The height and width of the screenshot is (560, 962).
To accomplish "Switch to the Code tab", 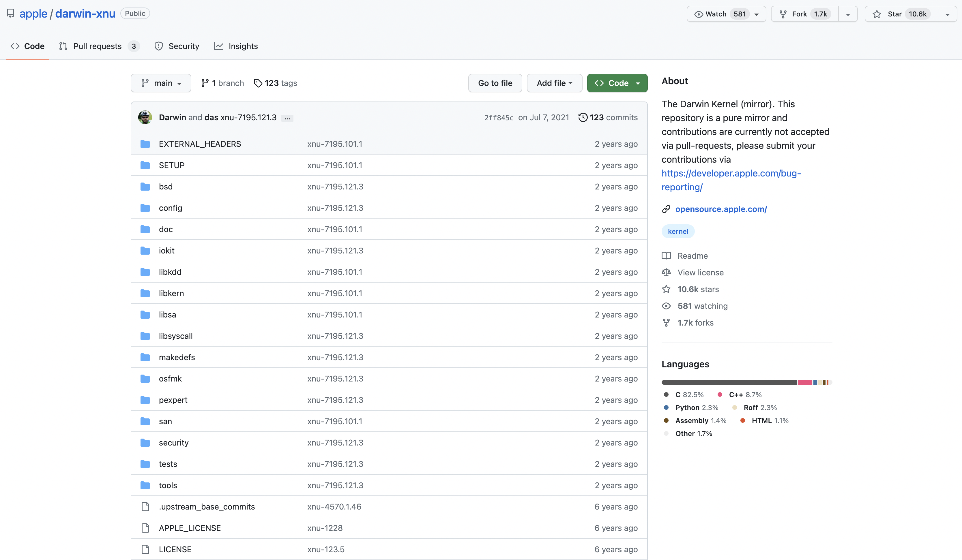I will [27, 46].
